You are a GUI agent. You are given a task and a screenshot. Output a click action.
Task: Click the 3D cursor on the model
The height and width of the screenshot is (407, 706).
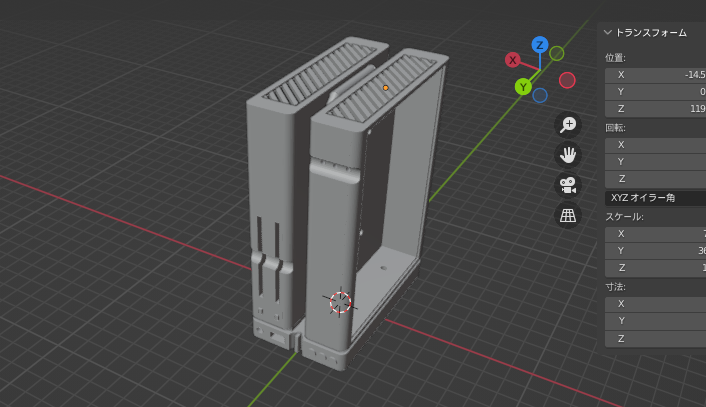tap(340, 302)
